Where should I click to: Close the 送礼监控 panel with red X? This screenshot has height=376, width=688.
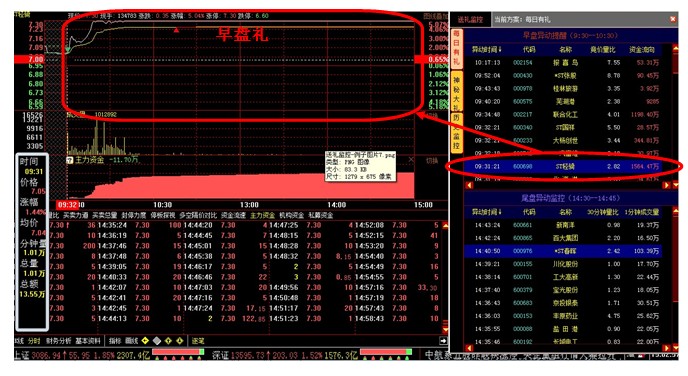673,19
